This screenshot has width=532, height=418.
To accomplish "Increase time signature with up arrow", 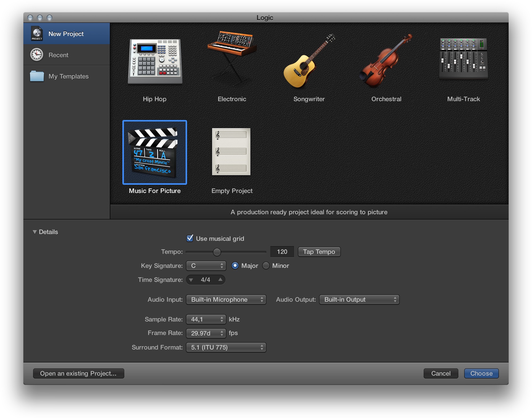I will tap(220, 280).
